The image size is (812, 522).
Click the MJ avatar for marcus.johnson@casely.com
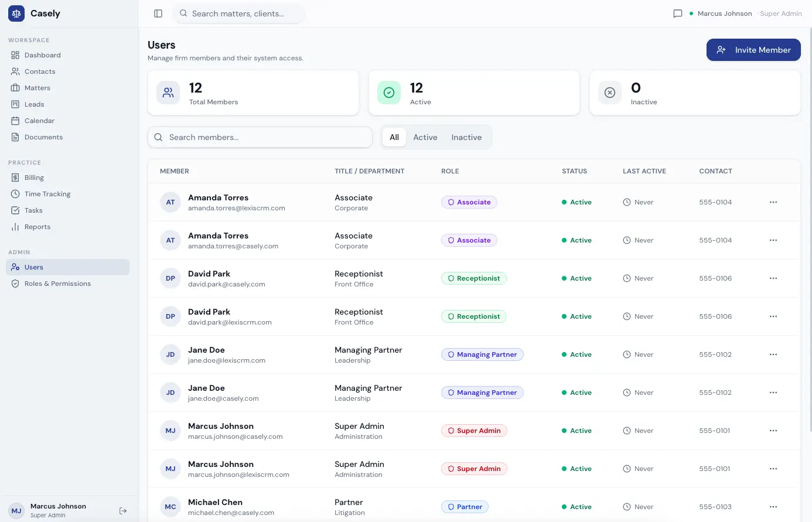tap(170, 431)
